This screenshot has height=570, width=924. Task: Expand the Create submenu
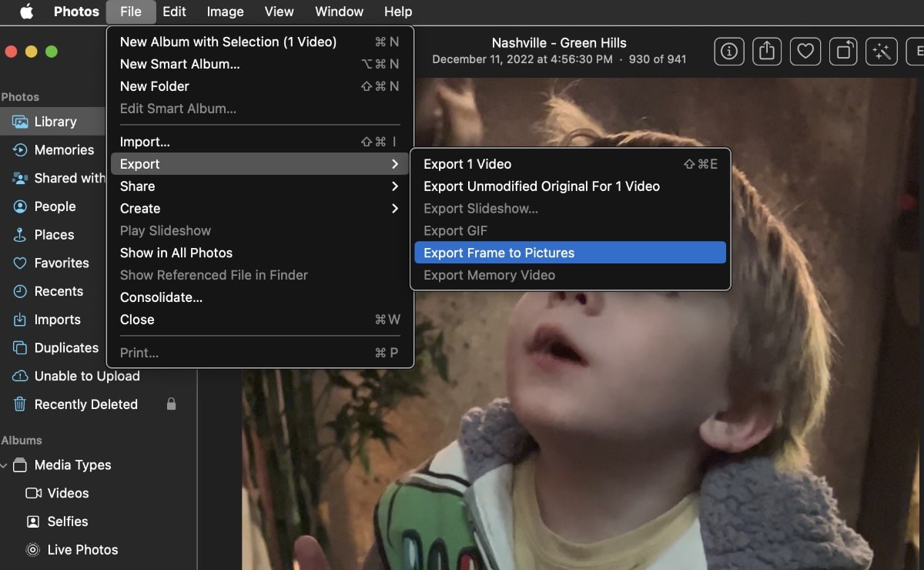(x=259, y=209)
